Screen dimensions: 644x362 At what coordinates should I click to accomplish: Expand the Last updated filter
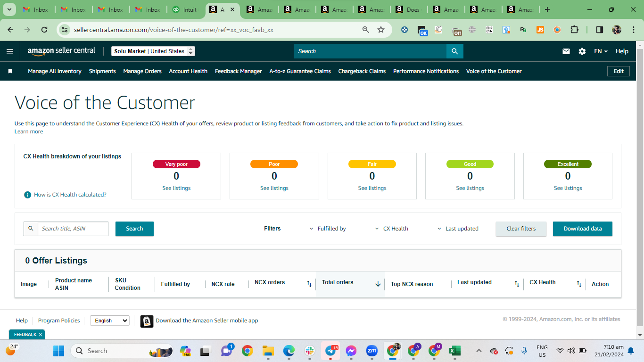click(x=458, y=229)
